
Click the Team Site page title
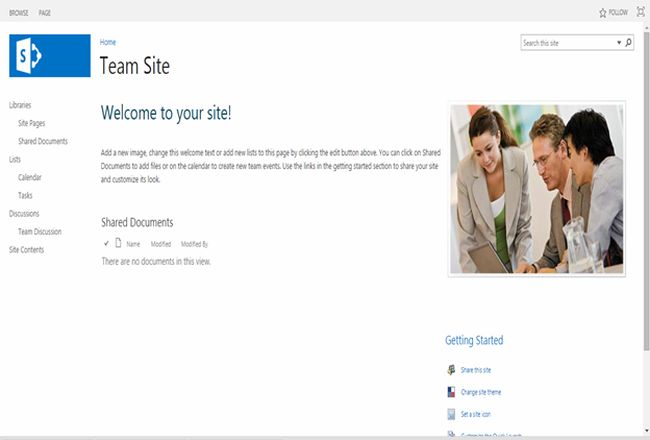pyautogui.click(x=135, y=66)
